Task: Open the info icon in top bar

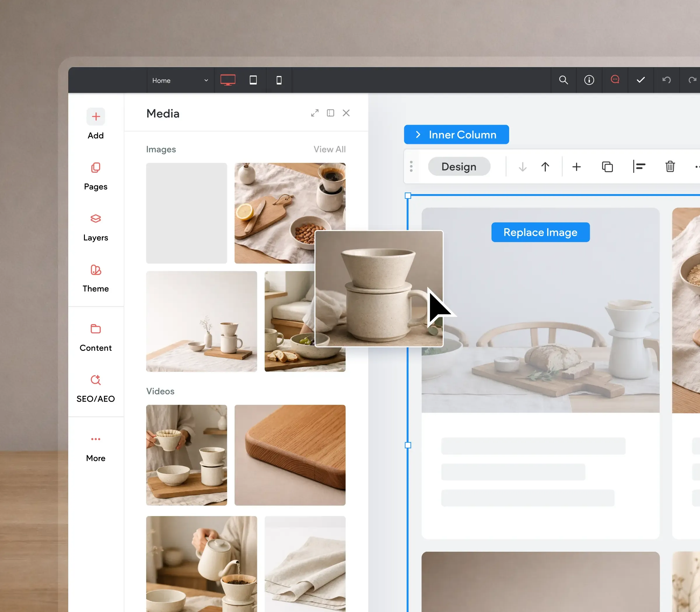Action: pyautogui.click(x=589, y=80)
